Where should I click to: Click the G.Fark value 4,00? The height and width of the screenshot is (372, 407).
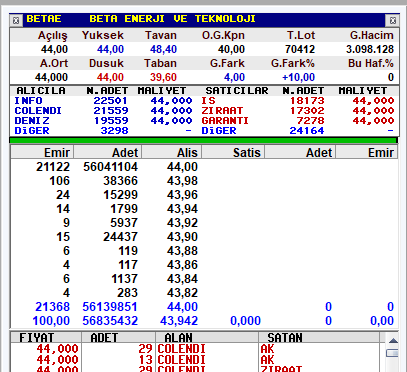(234, 77)
